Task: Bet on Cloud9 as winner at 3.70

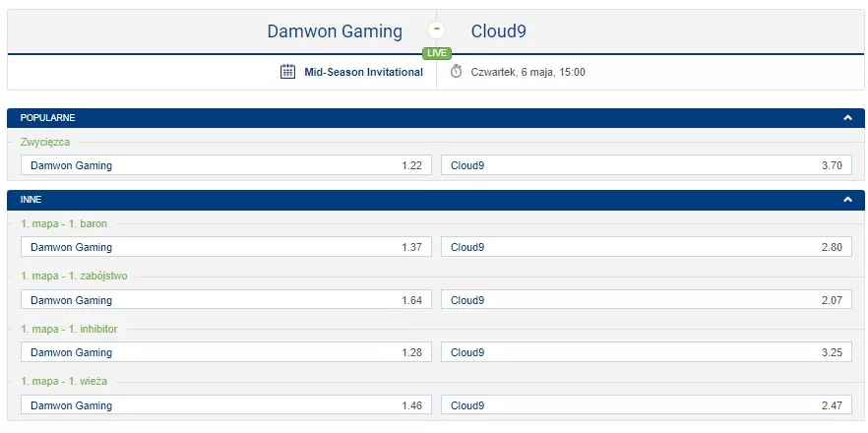Action: [646, 165]
